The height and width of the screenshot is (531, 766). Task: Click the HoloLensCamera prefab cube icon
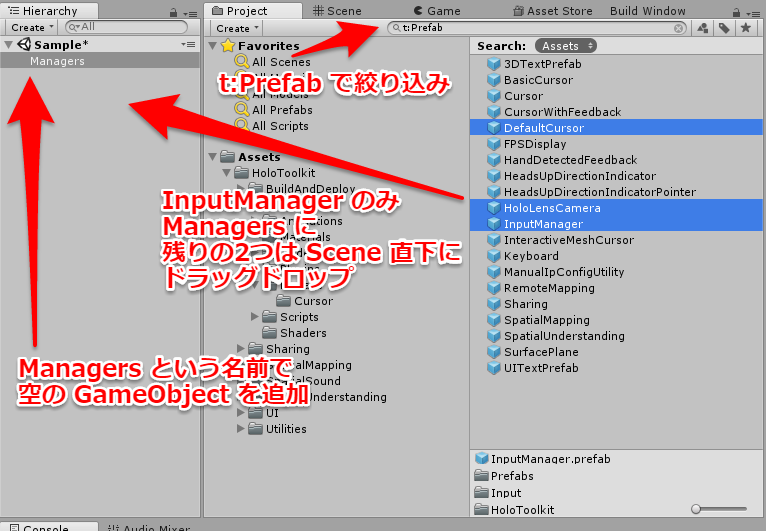pyautogui.click(x=494, y=208)
